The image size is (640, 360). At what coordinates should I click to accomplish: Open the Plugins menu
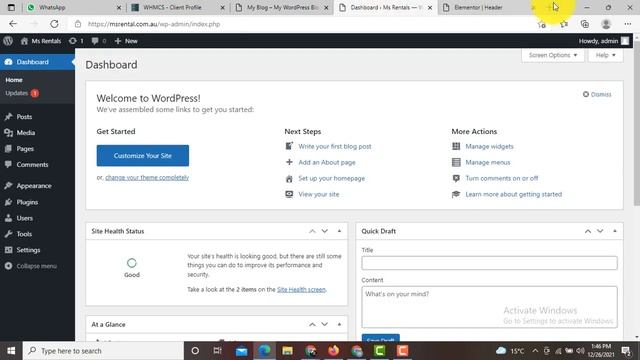(27, 202)
